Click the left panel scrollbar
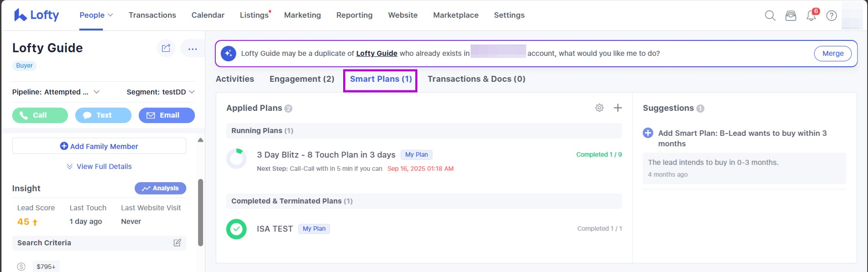This screenshot has height=272, width=868. (200, 213)
